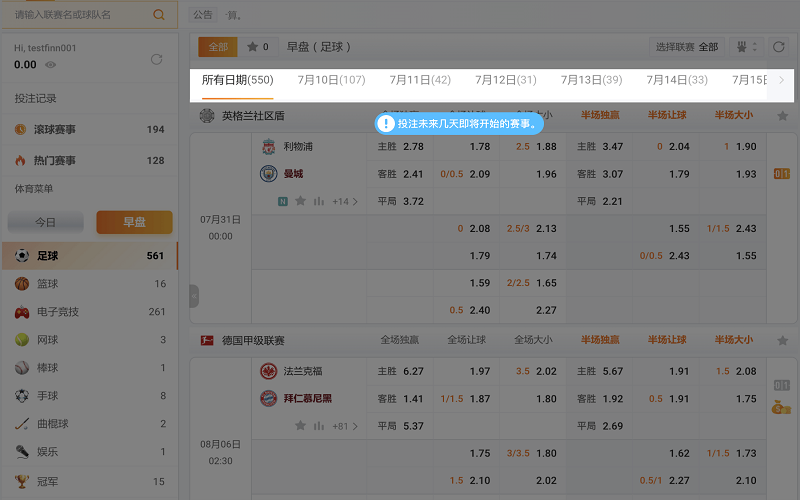Refresh the match list

pos(779,47)
